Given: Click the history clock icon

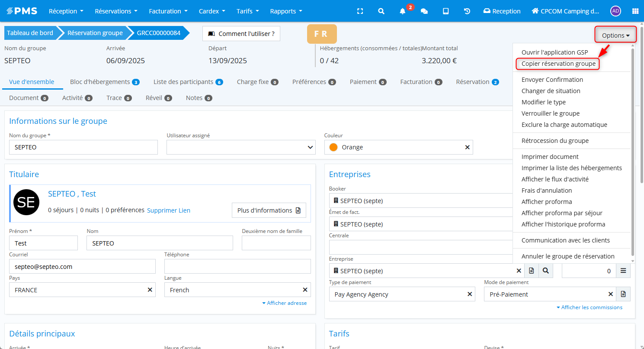Looking at the screenshot, I should click(x=467, y=11).
